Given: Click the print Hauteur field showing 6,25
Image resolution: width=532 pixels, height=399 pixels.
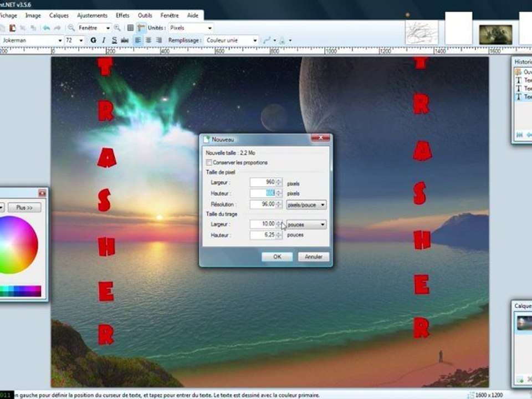Looking at the screenshot, I should 263,235.
